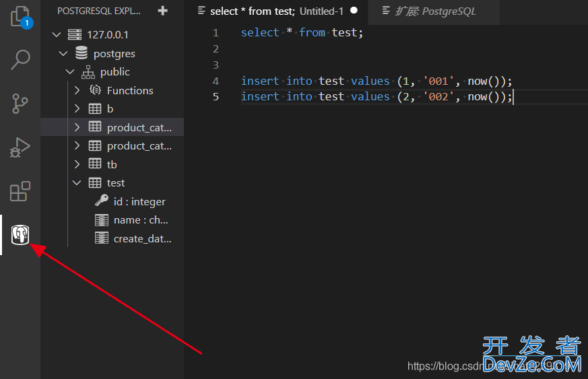The image size is (588, 379).
Task: Click the table icon for b
Action: pyautogui.click(x=95, y=108)
